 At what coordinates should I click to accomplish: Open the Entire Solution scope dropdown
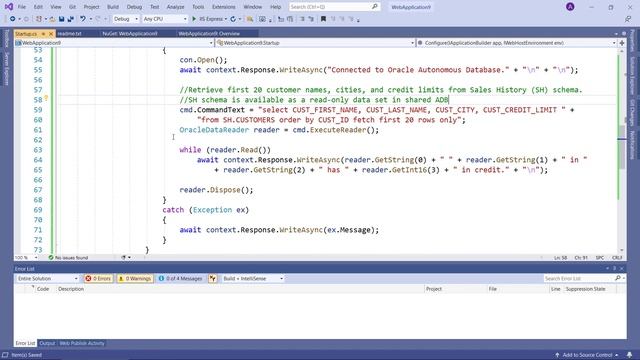(x=47, y=278)
